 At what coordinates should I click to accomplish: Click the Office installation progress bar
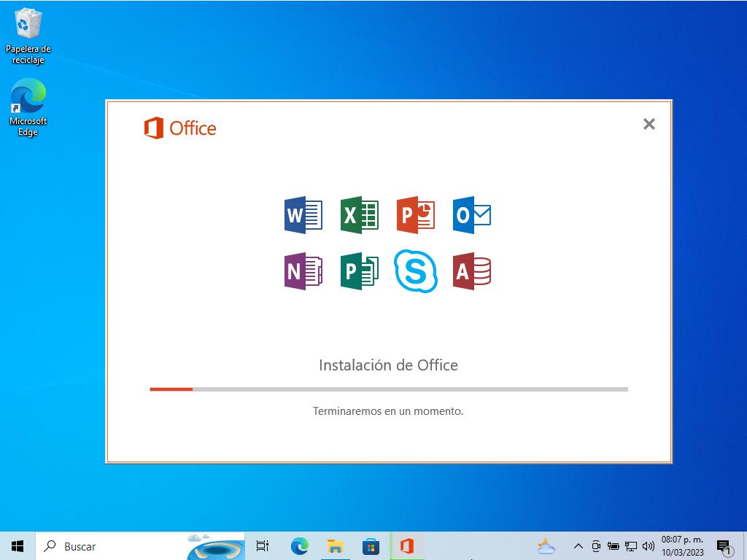pos(388,389)
